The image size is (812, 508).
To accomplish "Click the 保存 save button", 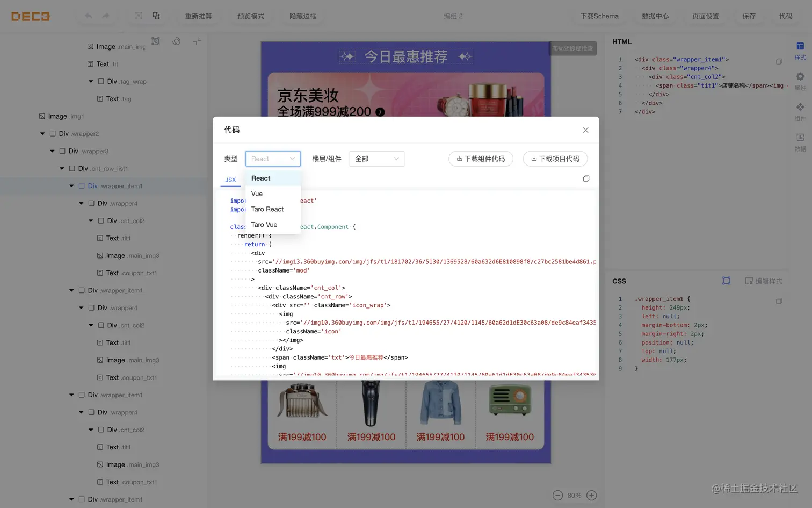I will 749,16.
